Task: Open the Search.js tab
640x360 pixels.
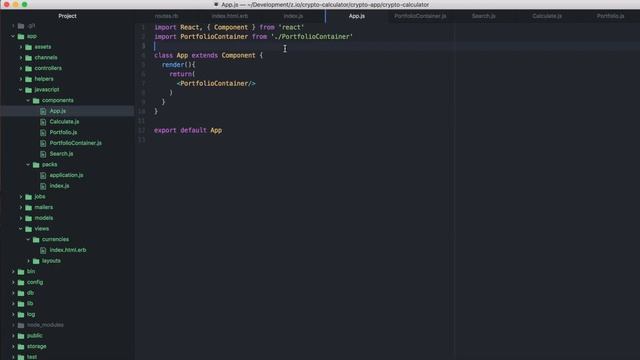Action: 484,16
